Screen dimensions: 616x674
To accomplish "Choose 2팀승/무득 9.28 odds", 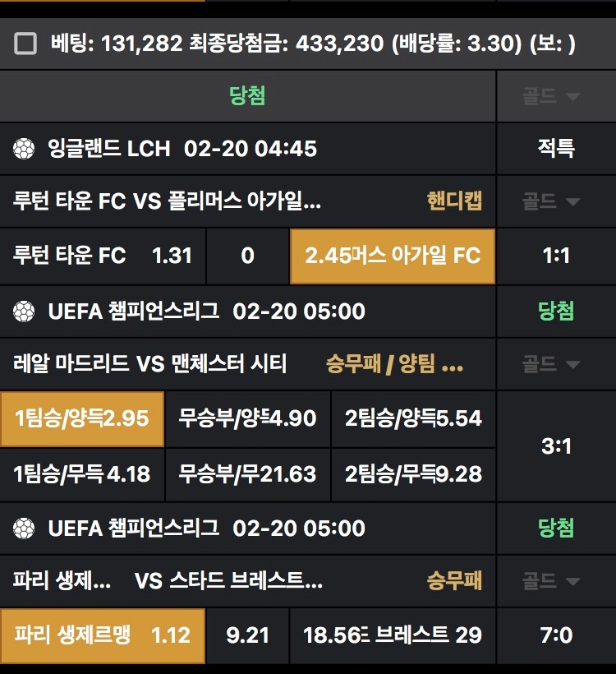I will click(413, 473).
